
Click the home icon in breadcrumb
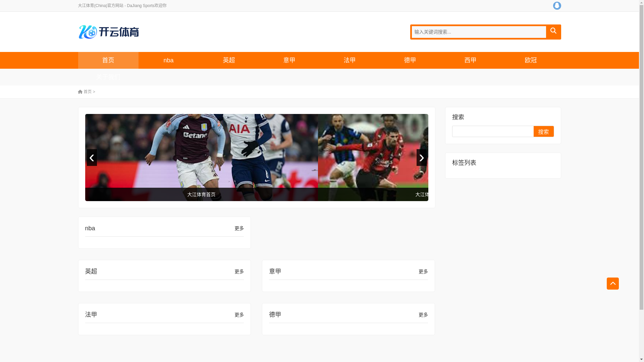80,92
